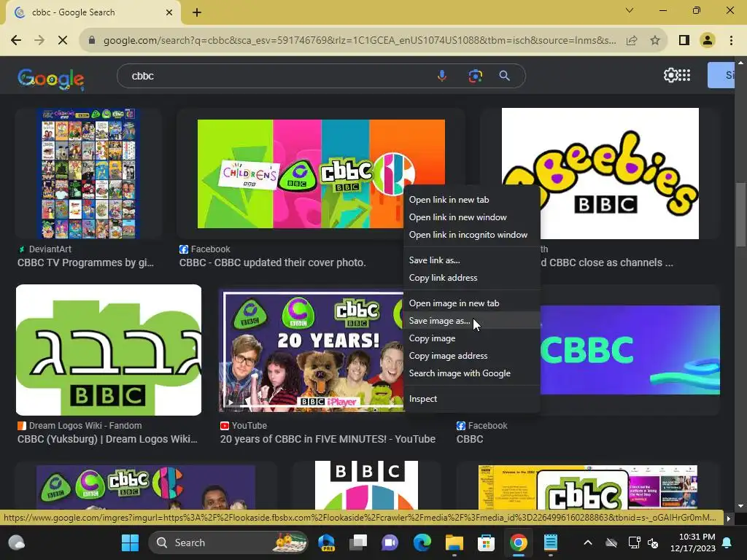This screenshot has height=560, width=747.
Task: Open the Google apps grid
Action: [684, 75]
